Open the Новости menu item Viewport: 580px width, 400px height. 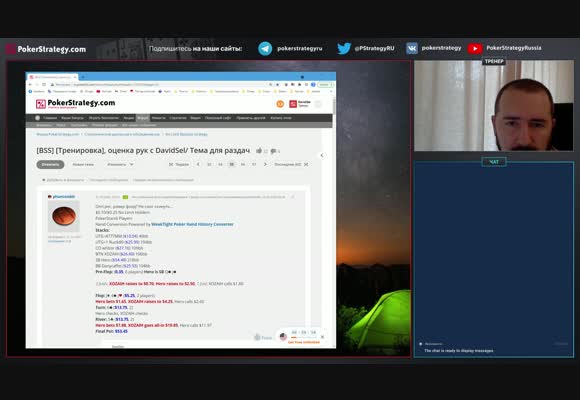[x=159, y=118]
